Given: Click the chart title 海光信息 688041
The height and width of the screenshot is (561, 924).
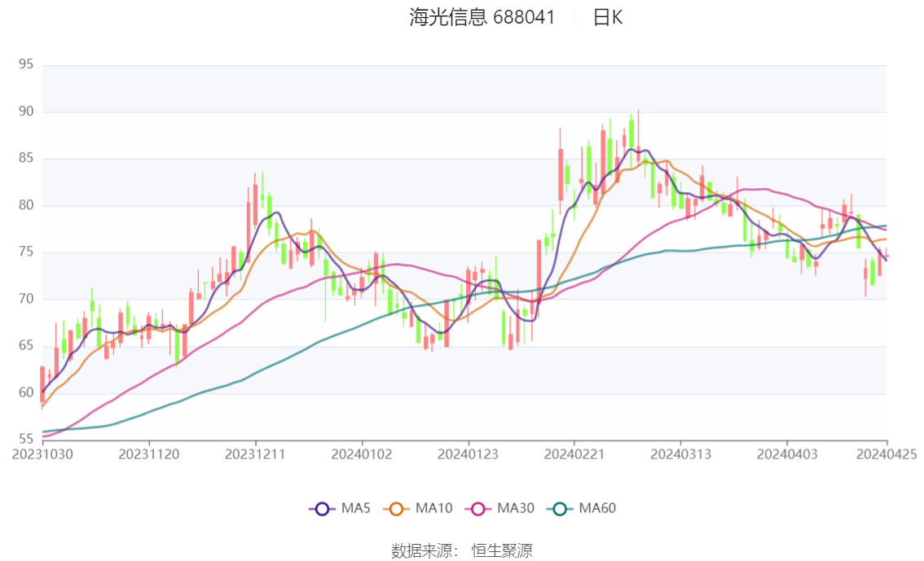Looking at the screenshot, I should 482,18.
